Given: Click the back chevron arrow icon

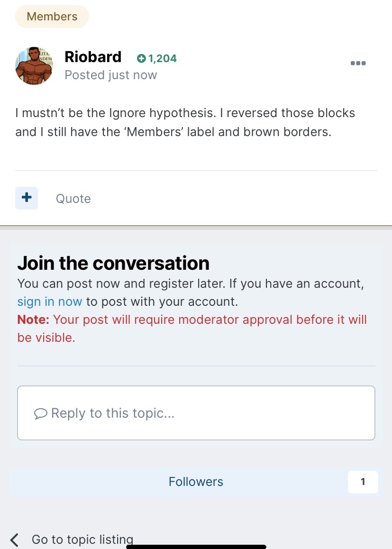Looking at the screenshot, I should 14,540.
